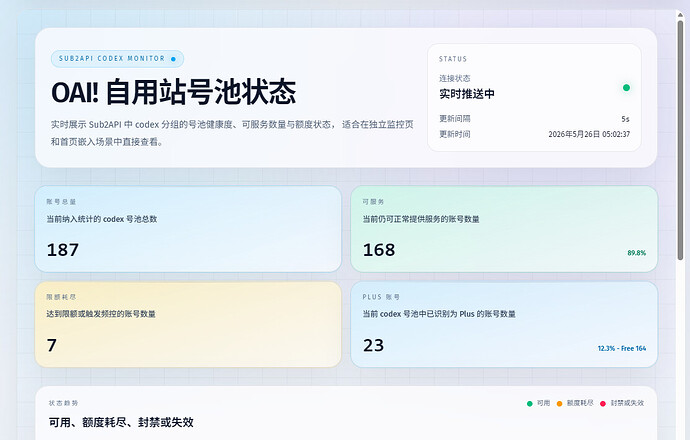Click the 12.3% - Free 164 label

tap(622, 348)
